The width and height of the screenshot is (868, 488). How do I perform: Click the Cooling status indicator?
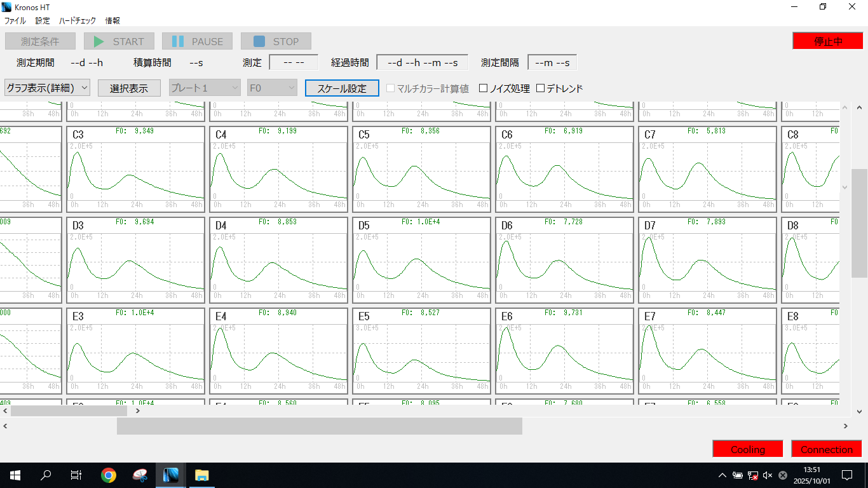(x=748, y=449)
